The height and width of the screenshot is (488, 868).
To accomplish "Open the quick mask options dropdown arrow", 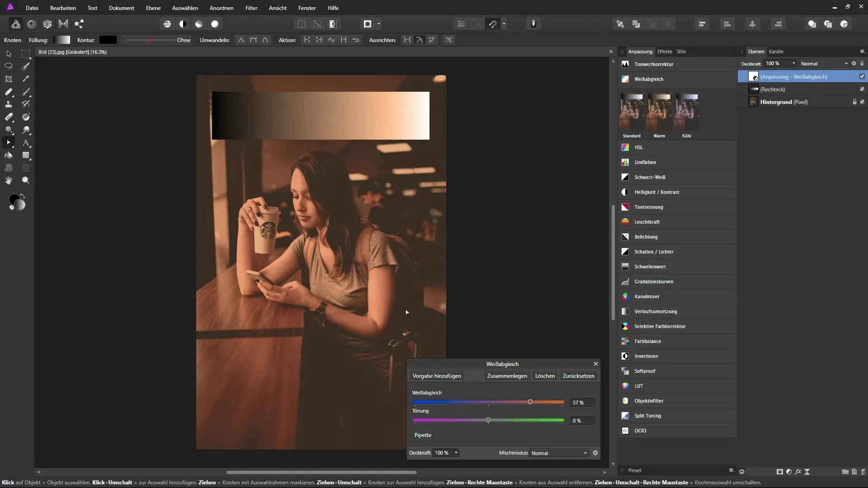I will click(x=379, y=24).
